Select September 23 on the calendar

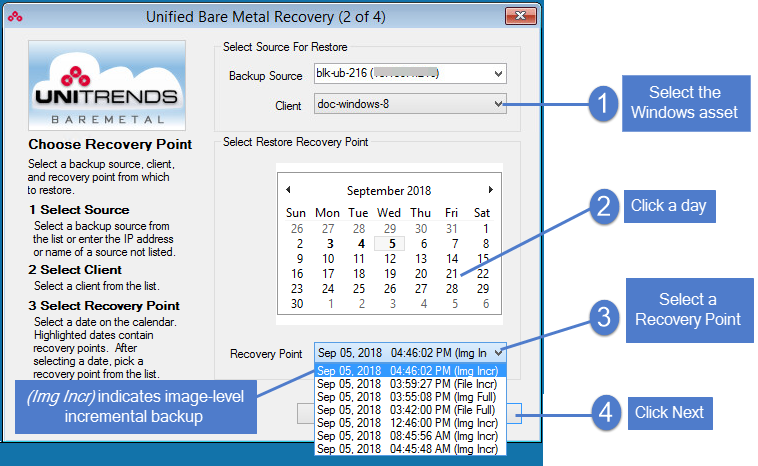(297, 289)
